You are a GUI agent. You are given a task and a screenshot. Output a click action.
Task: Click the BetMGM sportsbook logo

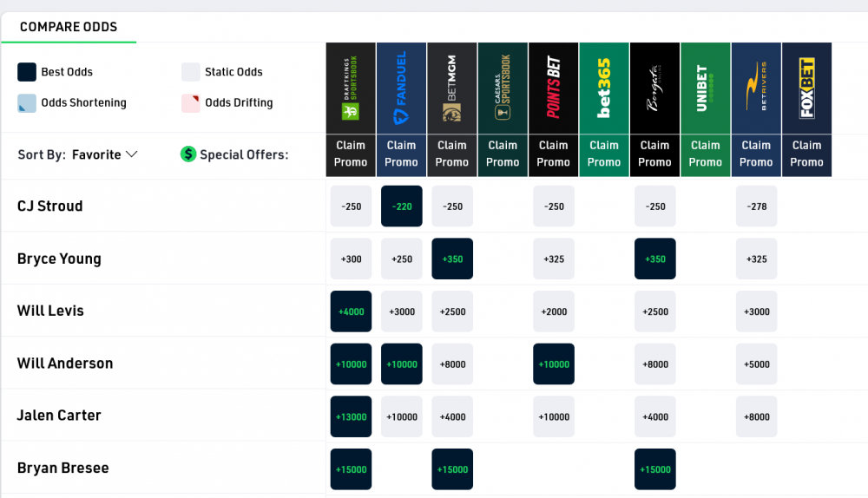(452, 88)
